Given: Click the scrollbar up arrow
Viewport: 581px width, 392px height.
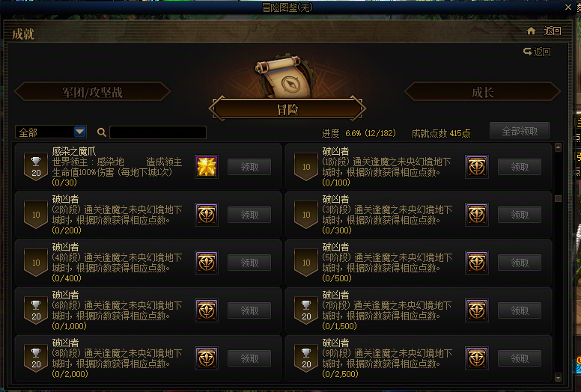Looking at the screenshot, I should (x=558, y=147).
